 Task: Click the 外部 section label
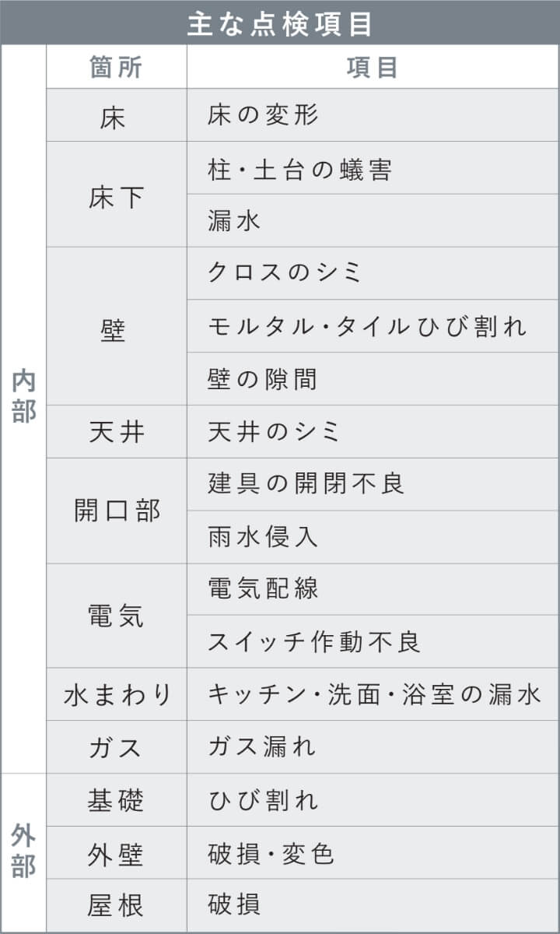click(23, 853)
